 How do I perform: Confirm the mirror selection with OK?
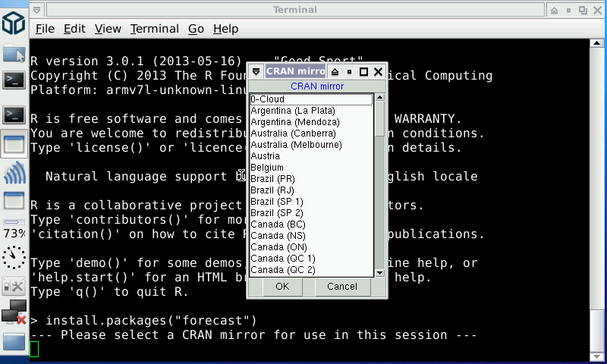pos(282,287)
